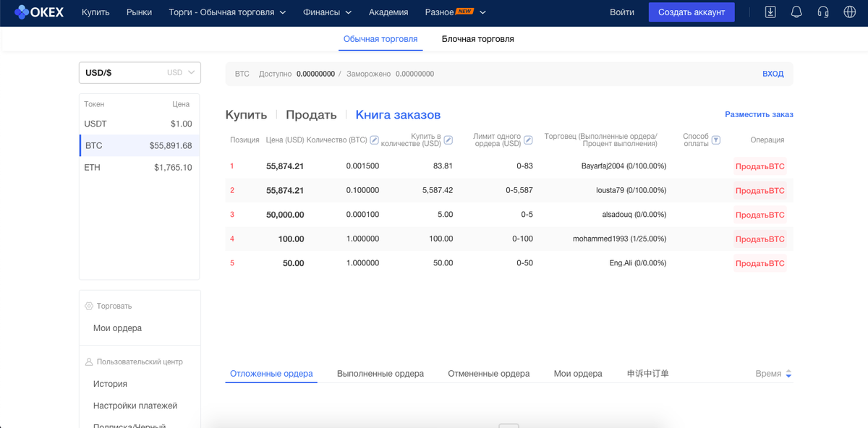Open the notifications bell icon

(x=796, y=12)
